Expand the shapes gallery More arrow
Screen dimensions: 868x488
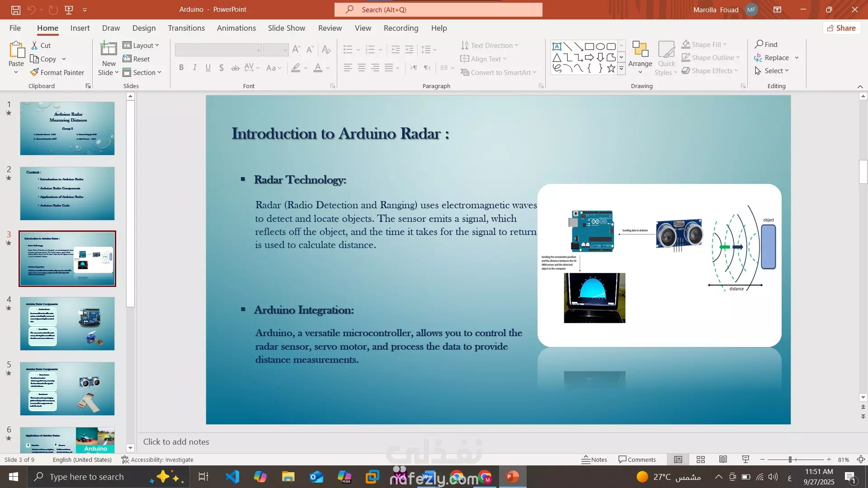pyautogui.click(x=621, y=69)
